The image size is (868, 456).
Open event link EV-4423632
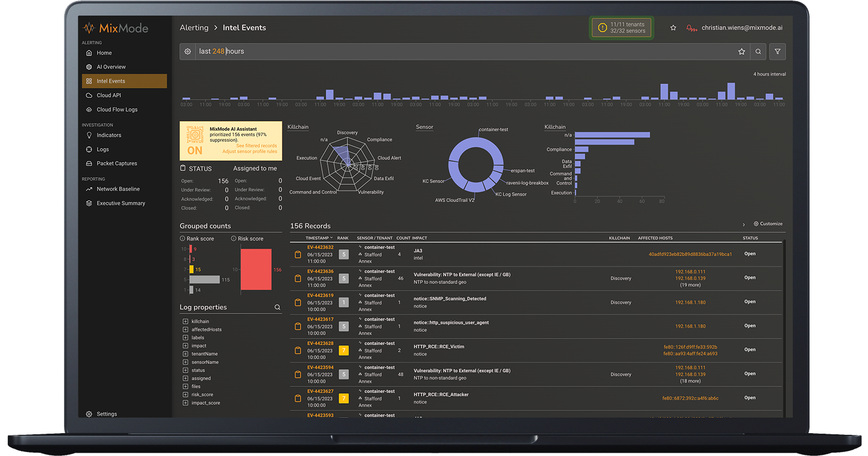[320, 247]
